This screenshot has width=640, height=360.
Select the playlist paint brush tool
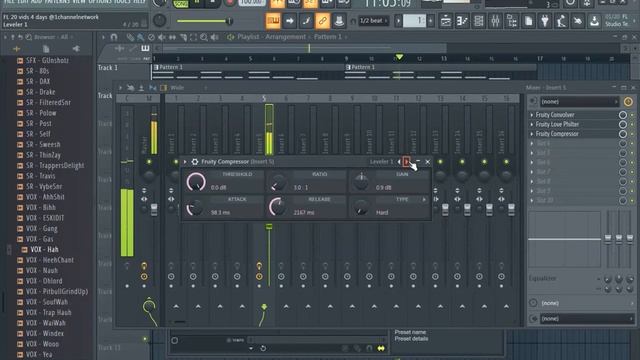(140, 38)
